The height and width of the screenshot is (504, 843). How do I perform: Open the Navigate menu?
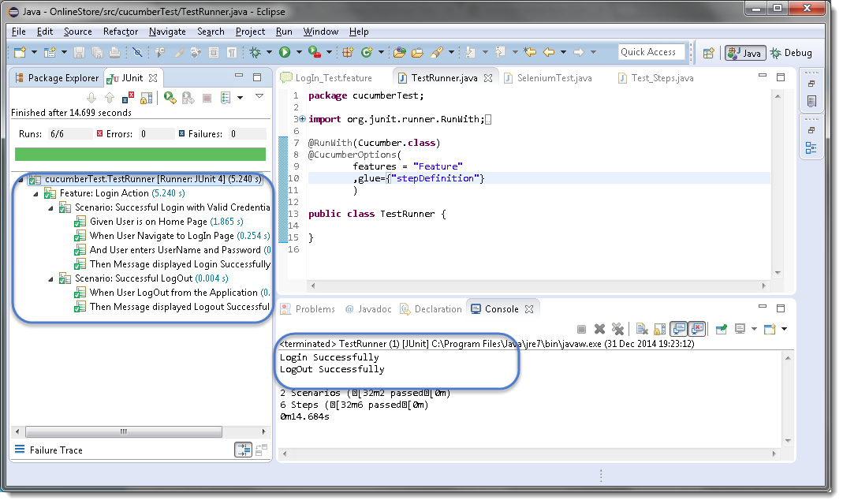pyautogui.click(x=167, y=32)
